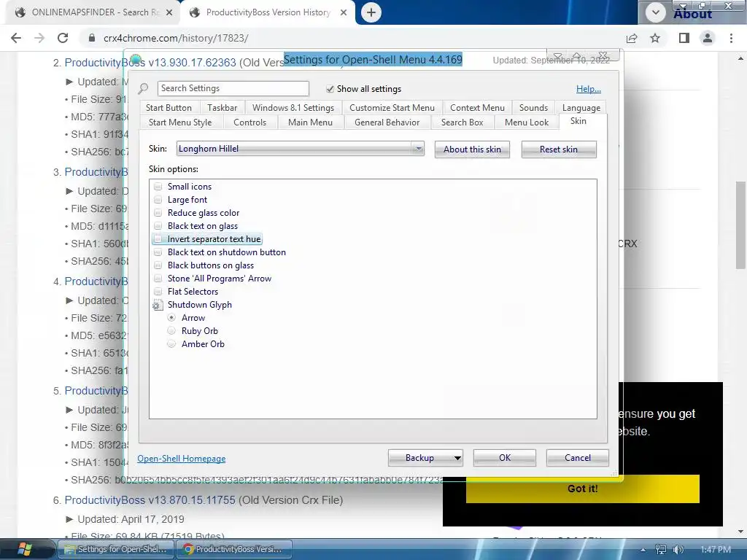Open Windows 8.1 Settings tab
747x560 pixels.
point(293,108)
